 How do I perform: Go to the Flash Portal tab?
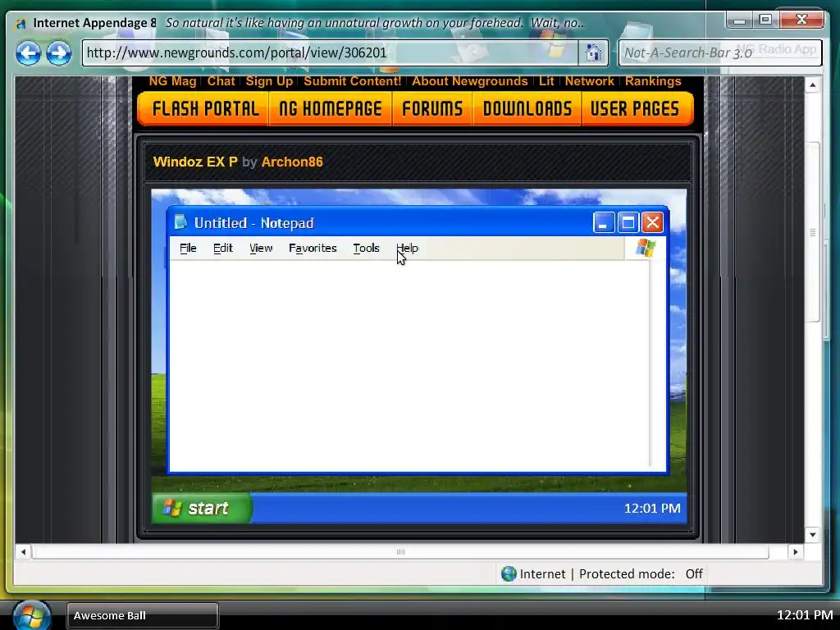(x=204, y=109)
